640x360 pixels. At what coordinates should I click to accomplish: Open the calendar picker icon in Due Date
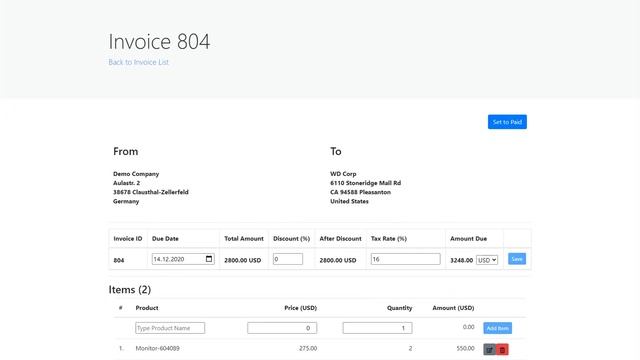(x=209, y=259)
